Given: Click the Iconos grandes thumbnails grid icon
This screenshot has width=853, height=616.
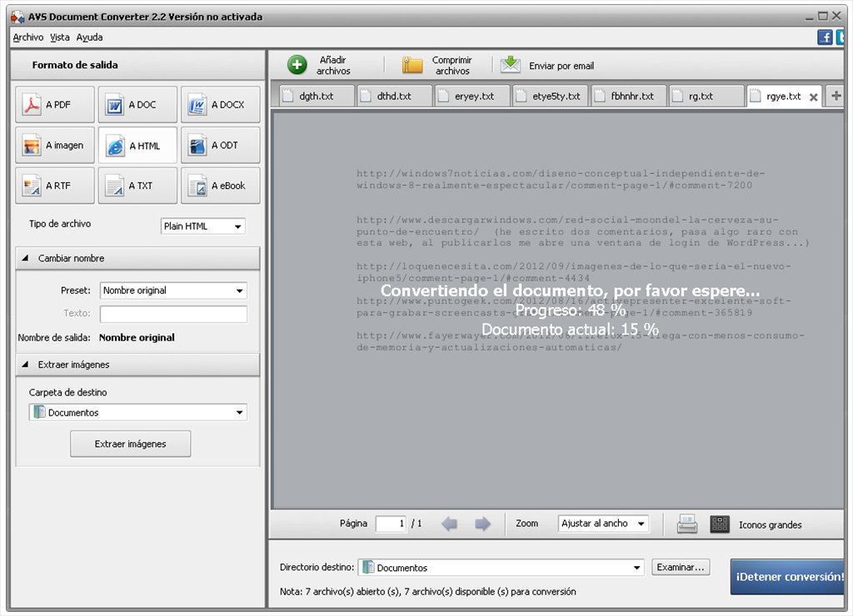Looking at the screenshot, I should (x=720, y=524).
